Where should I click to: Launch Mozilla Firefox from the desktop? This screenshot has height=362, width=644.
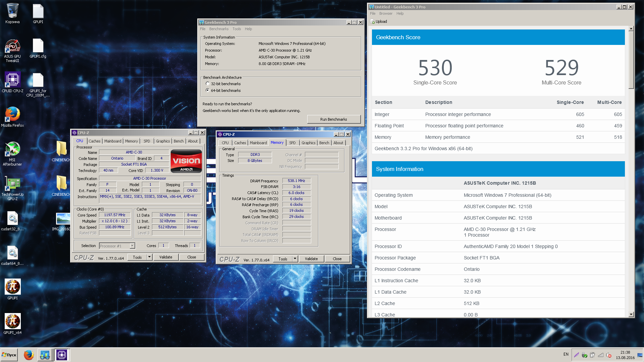(x=12, y=117)
